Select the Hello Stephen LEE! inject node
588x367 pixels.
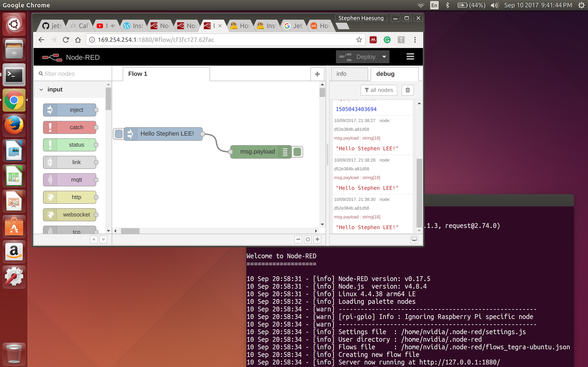pyautogui.click(x=163, y=134)
